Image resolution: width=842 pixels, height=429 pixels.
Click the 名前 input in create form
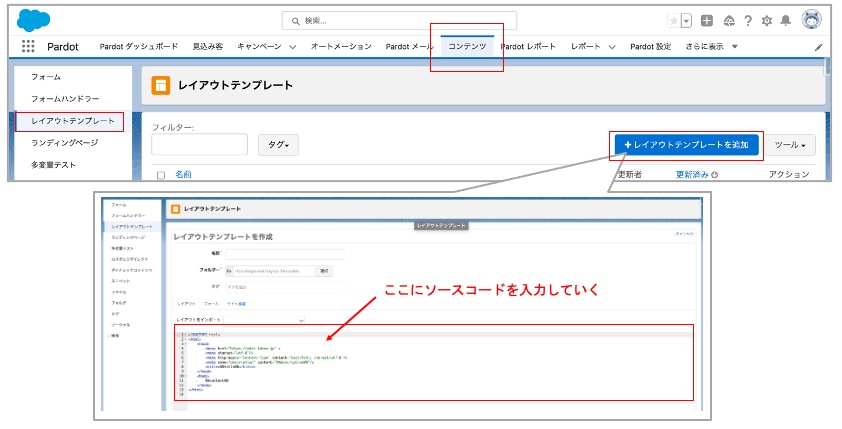click(285, 254)
